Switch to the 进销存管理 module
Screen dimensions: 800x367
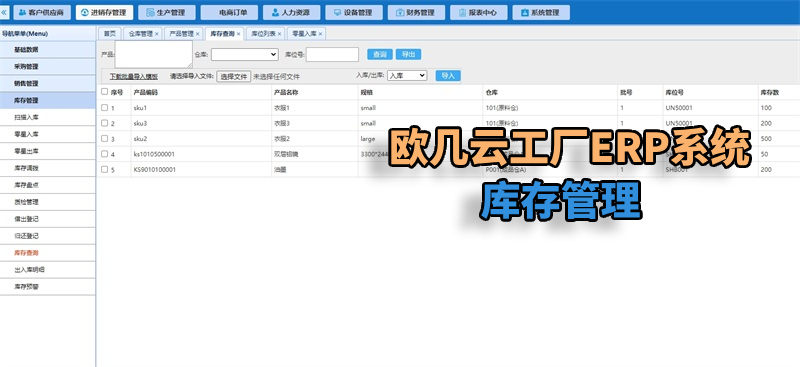[105, 13]
